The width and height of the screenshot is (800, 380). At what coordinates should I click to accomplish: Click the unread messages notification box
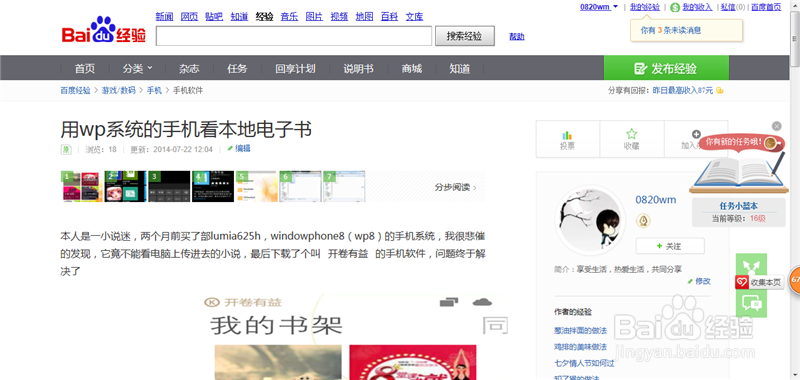tap(686, 30)
